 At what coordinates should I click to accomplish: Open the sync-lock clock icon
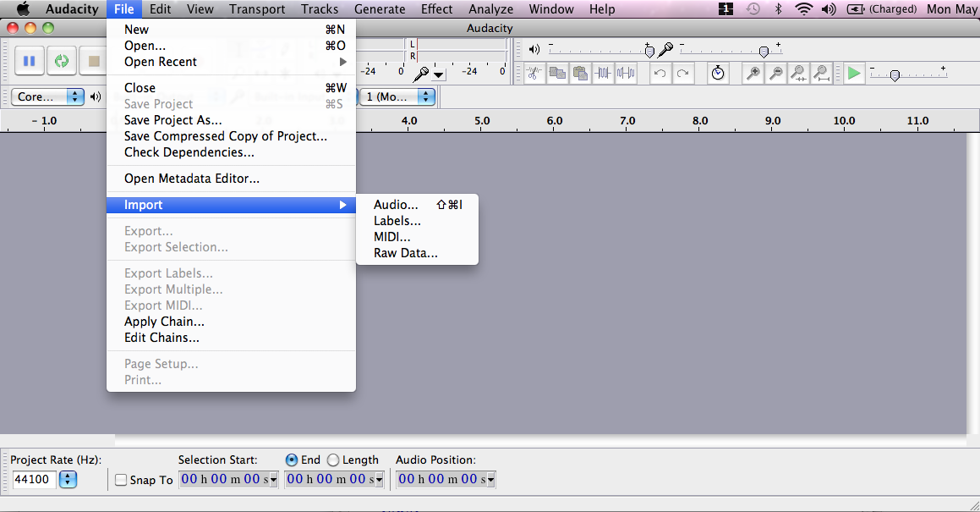[718, 74]
